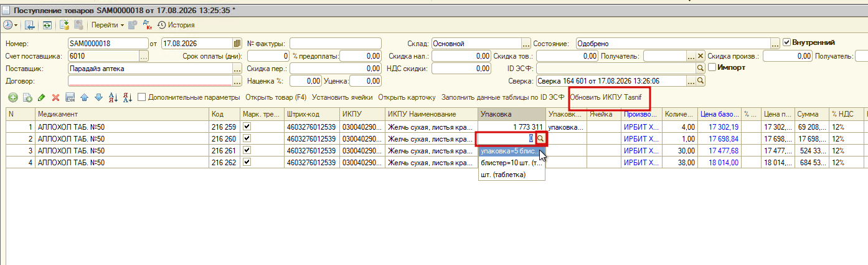Toggle Дополнительные параметры checkbox
Image resolution: width=868 pixels, height=265 pixels.
[142, 97]
